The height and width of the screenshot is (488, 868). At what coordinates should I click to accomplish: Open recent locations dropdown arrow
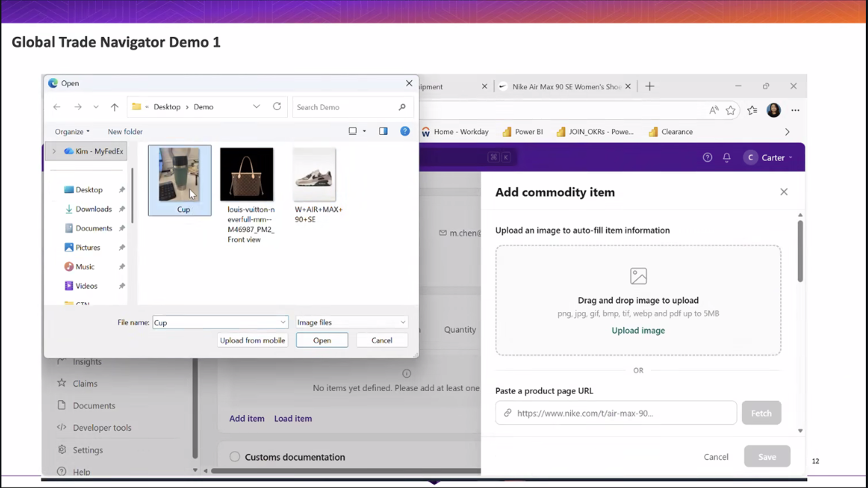click(96, 107)
